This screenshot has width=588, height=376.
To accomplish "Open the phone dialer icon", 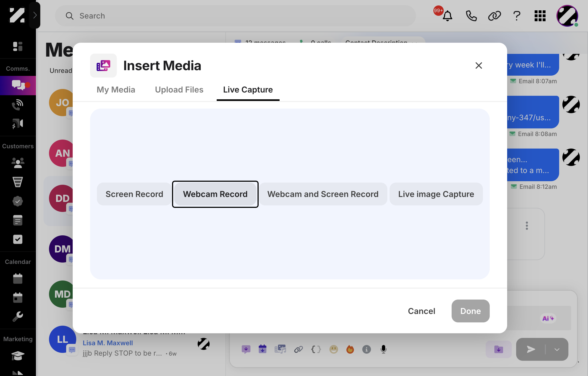I will tap(471, 16).
